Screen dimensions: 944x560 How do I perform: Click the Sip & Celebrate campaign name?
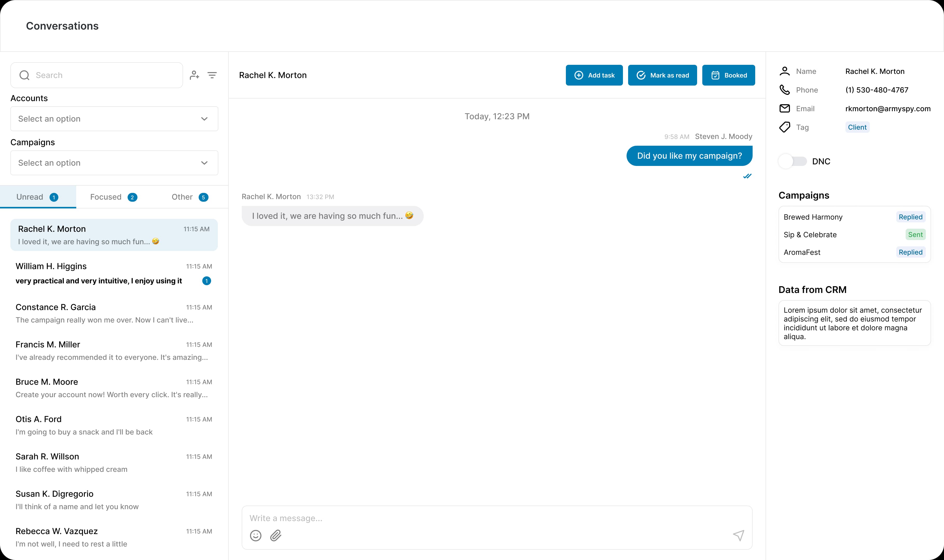coord(810,235)
